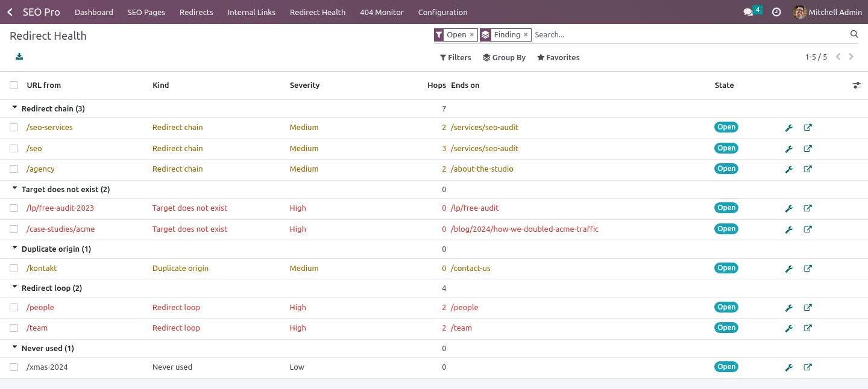Screen dimensions: 868x389
Task: Click external link icon for /people row
Action: point(808,308)
